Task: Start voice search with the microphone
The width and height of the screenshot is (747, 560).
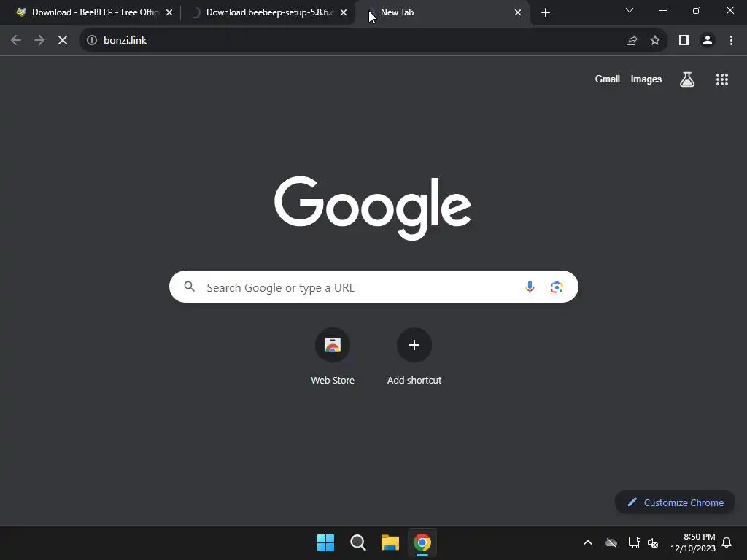Action: 530,287
